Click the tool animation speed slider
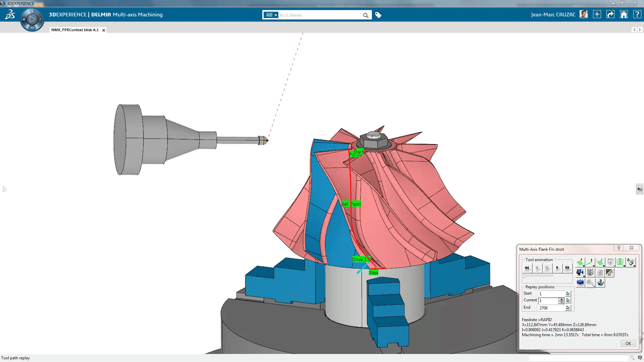This screenshot has width=644, height=362. (539, 276)
